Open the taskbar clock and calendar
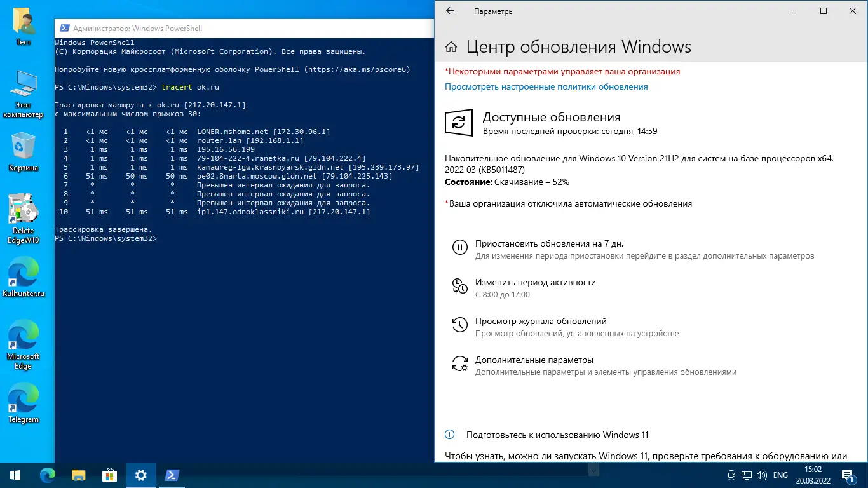The width and height of the screenshot is (868, 488). [x=814, y=475]
